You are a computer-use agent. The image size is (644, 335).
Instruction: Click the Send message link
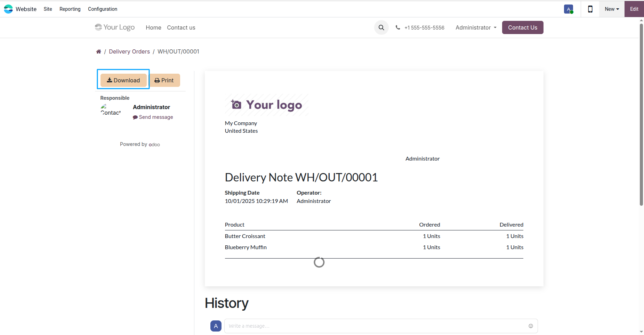coord(153,117)
